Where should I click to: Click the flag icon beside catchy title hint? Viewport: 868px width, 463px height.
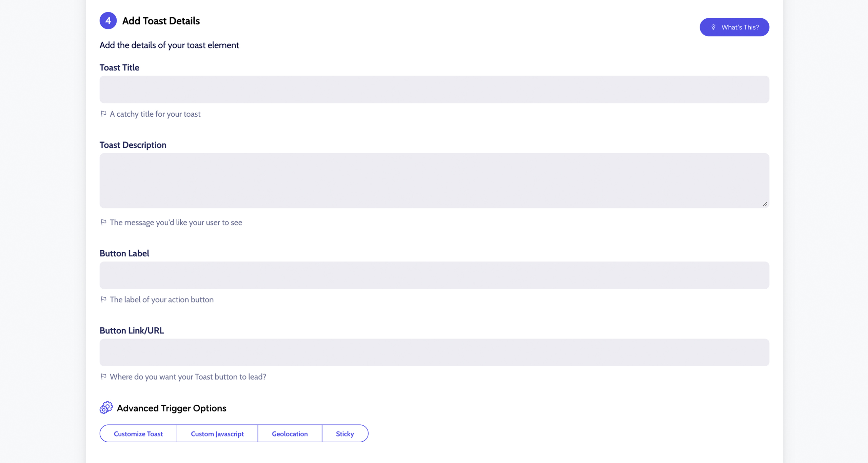[103, 114]
